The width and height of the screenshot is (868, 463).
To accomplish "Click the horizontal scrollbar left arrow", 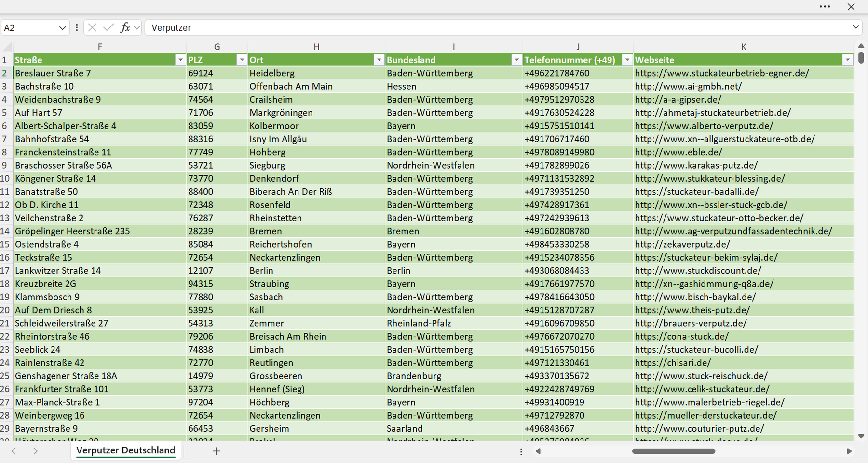I will [x=538, y=451].
